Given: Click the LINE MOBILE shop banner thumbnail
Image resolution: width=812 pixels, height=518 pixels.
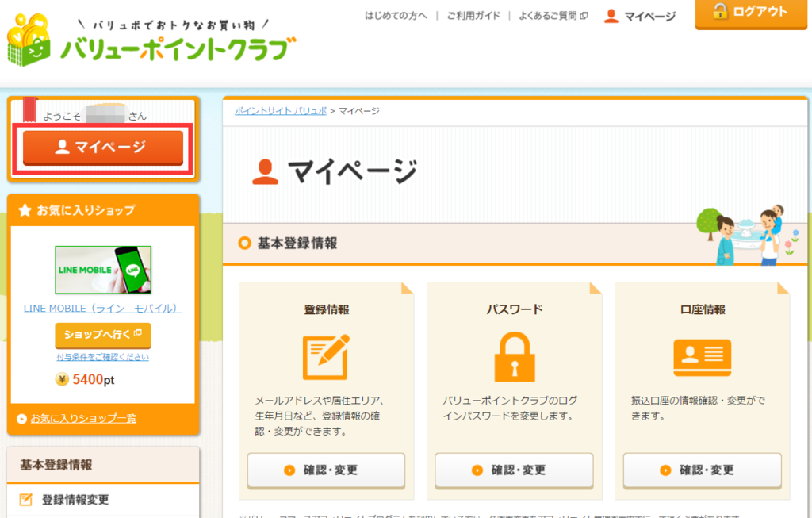Looking at the screenshot, I should 103,270.
